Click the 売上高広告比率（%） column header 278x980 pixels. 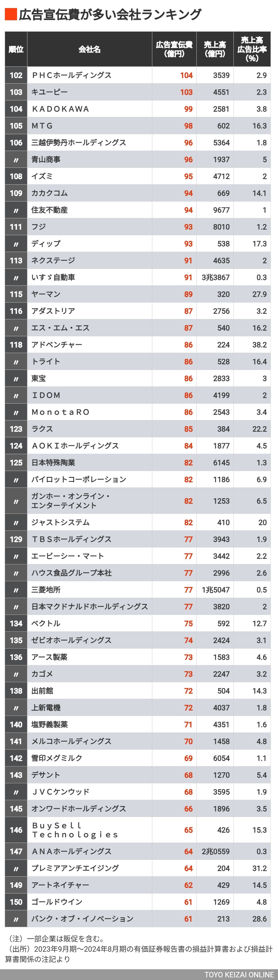[252, 49]
